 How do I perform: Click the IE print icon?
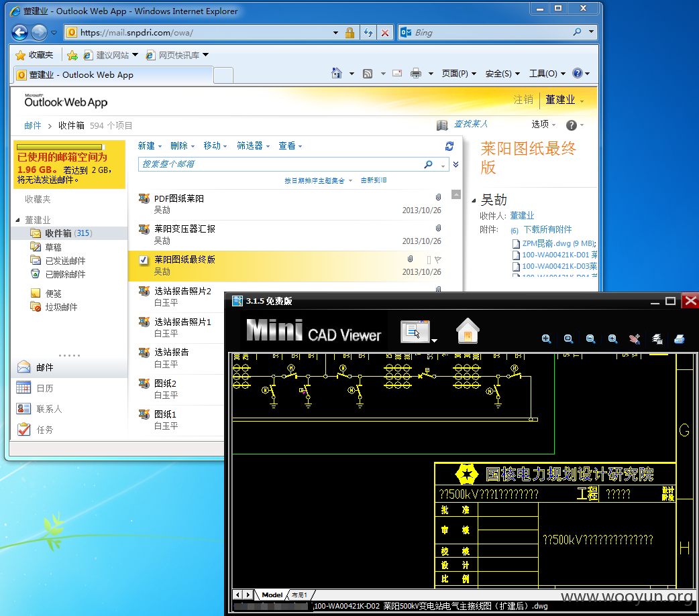point(416,73)
